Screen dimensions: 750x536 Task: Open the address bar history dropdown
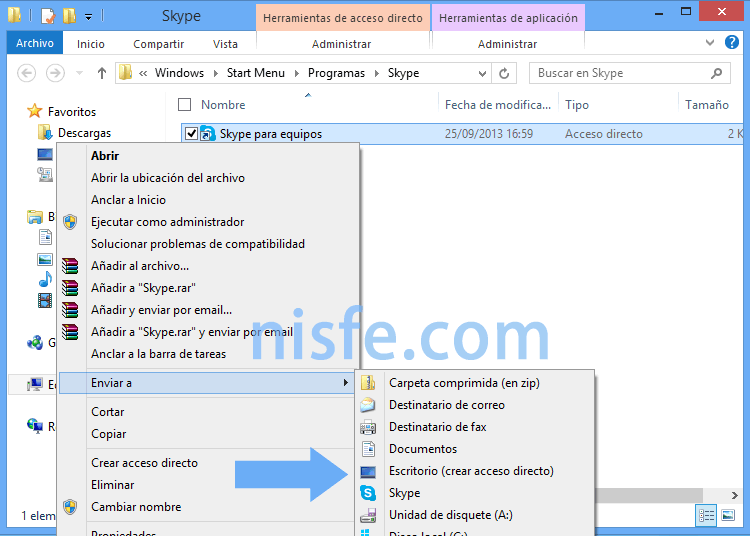pos(482,74)
